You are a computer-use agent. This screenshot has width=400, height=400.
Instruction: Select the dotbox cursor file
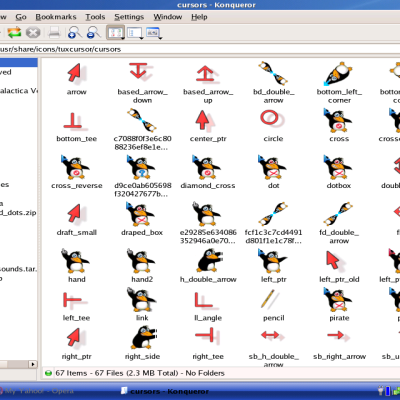(x=339, y=173)
